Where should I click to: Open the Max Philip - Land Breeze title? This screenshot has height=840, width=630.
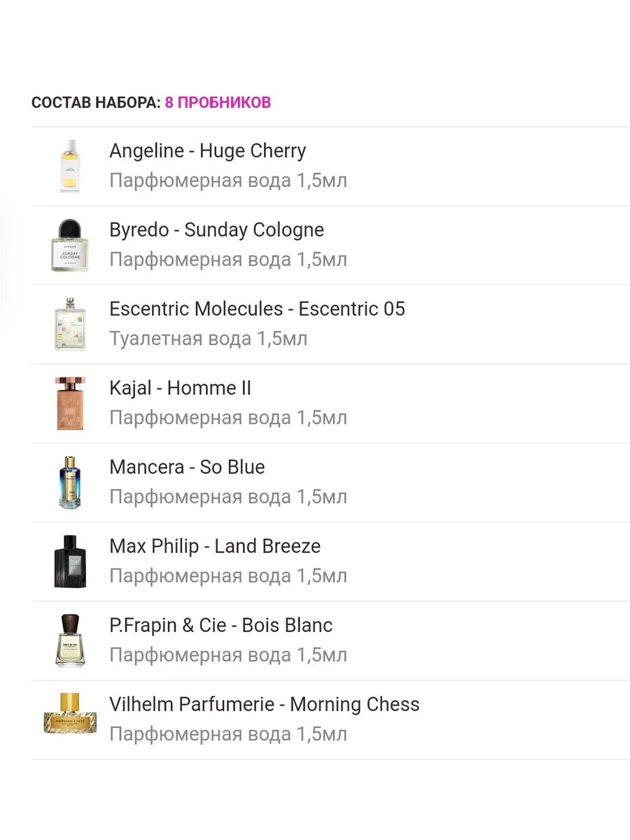[x=215, y=547]
